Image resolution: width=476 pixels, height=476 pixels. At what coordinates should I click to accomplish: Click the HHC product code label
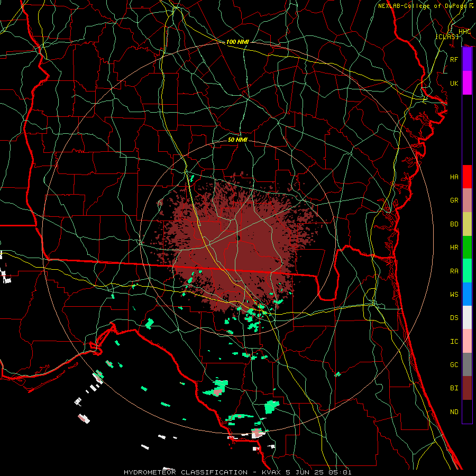(464, 32)
